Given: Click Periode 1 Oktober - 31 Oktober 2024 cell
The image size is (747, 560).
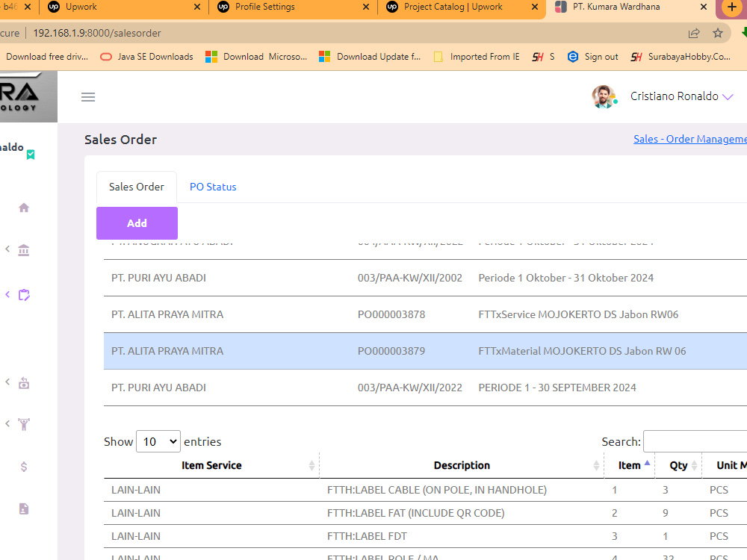Looking at the screenshot, I should click(x=565, y=278).
